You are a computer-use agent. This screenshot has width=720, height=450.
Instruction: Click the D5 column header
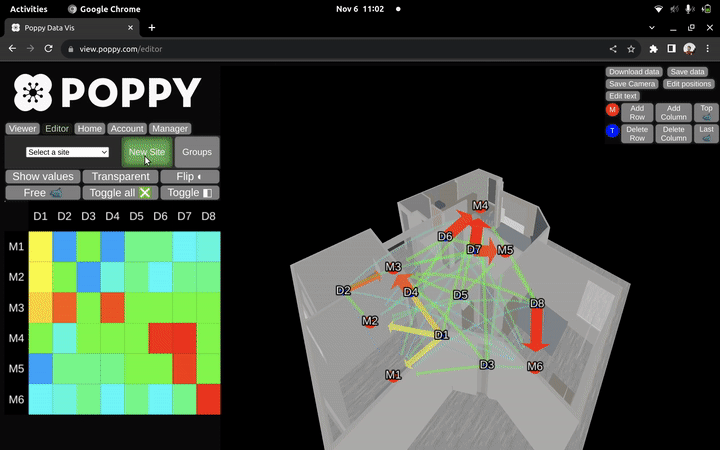[136, 216]
